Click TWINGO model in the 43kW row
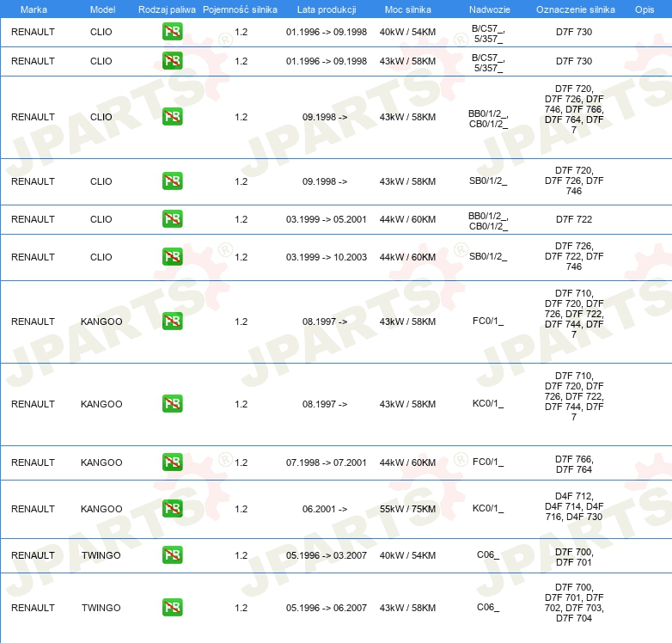The width and height of the screenshot is (672, 643). (101, 608)
